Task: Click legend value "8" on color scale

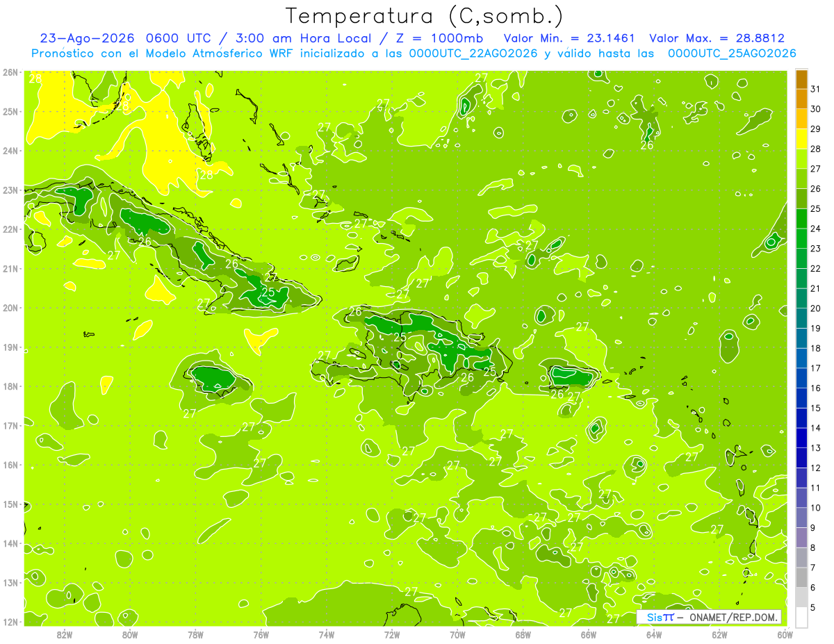Action: [x=812, y=548]
